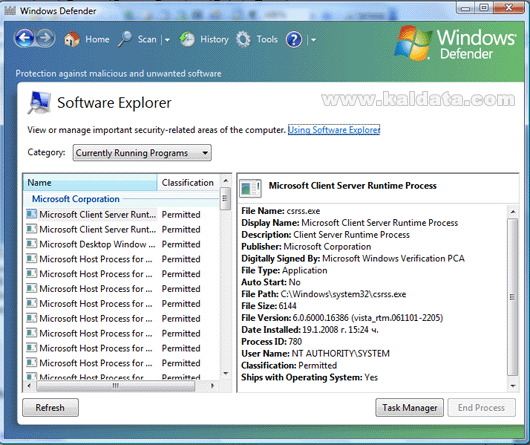Sort list by Classification column header
Screen dimensions: 530x445
coord(188,182)
